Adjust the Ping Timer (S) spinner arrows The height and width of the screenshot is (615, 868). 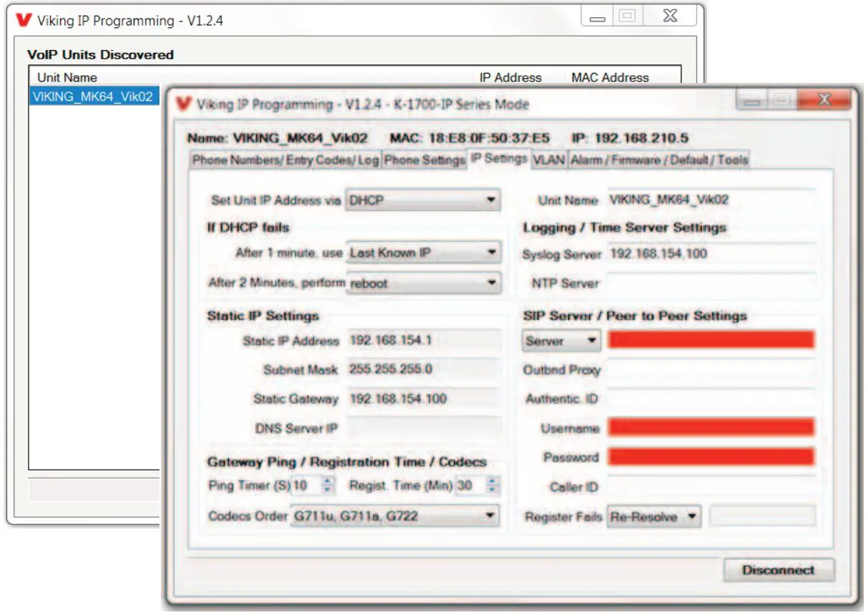click(328, 486)
